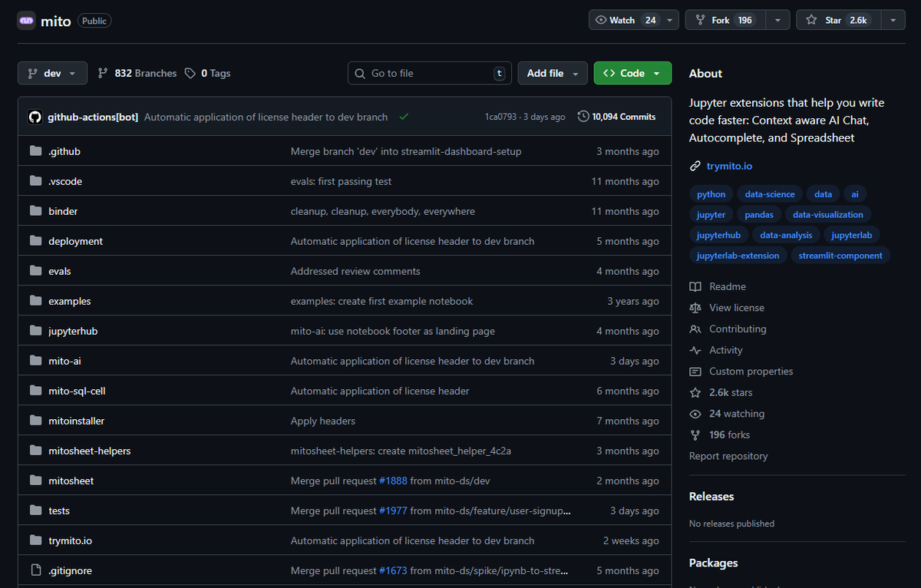Click the Fork button

point(726,20)
